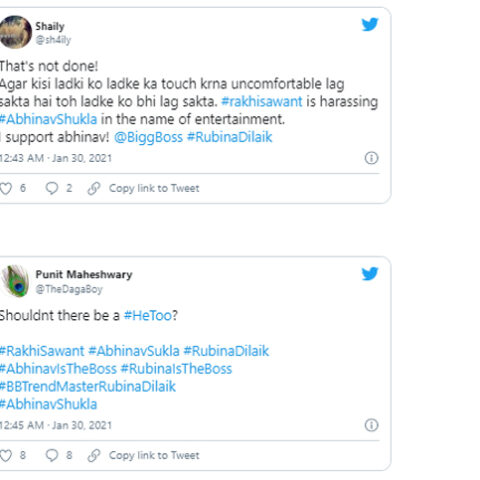480x480 pixels.
Task: View Punit Maheshwary's peacock feather avatar
Action: 15,281
